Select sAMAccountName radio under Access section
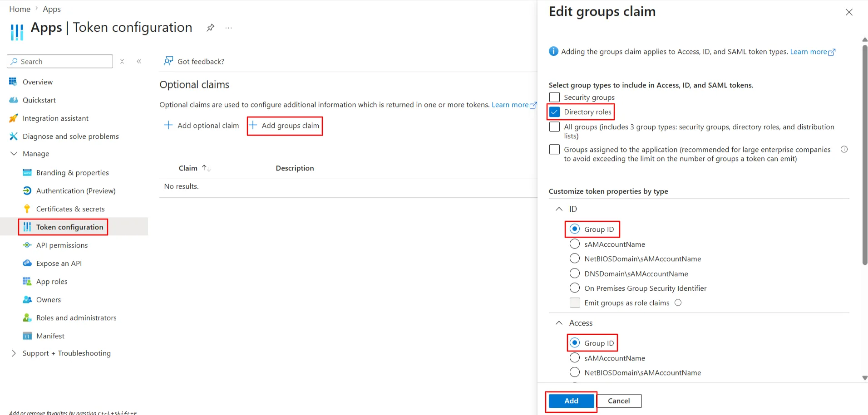 (575, 358)
